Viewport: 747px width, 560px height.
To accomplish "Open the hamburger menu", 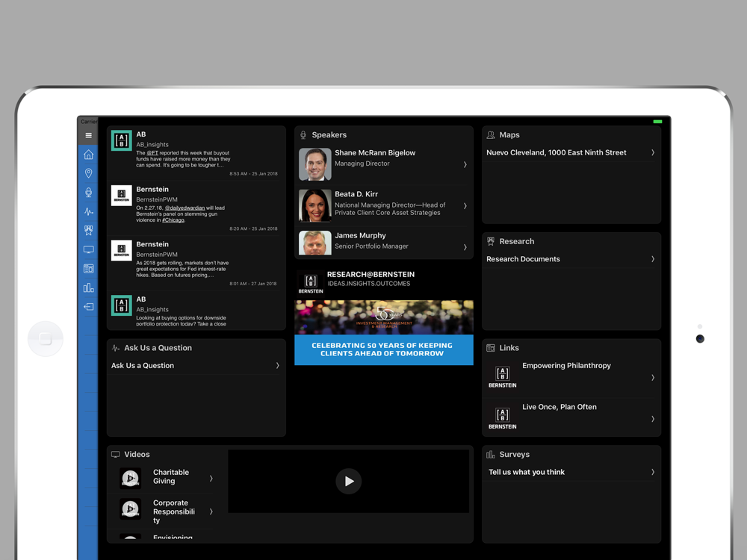I will click(x=89, y=135).
